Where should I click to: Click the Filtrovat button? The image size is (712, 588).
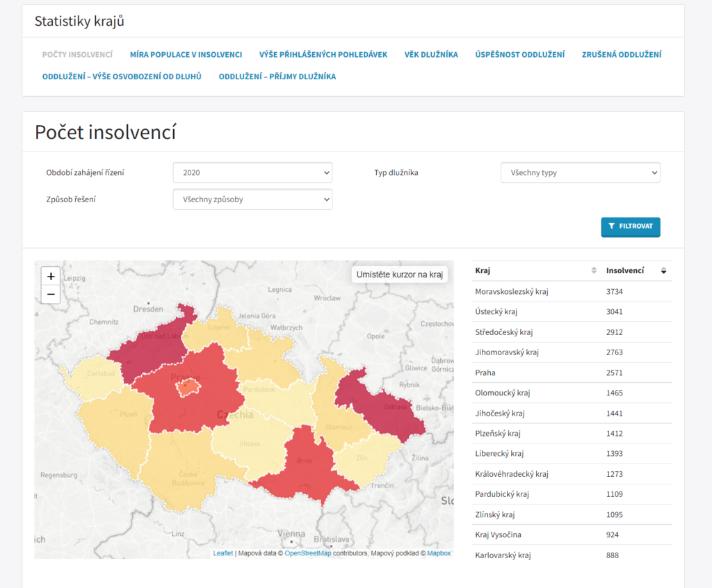630,227
